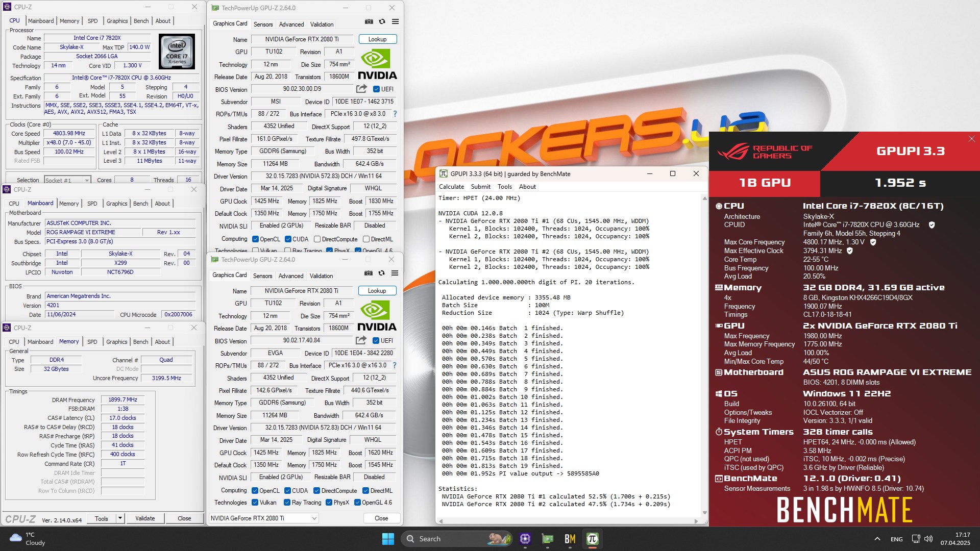Click GPUPI horizontal scrollbar right arrow
The height and width of the screenshot is (551, 980).
696,521
